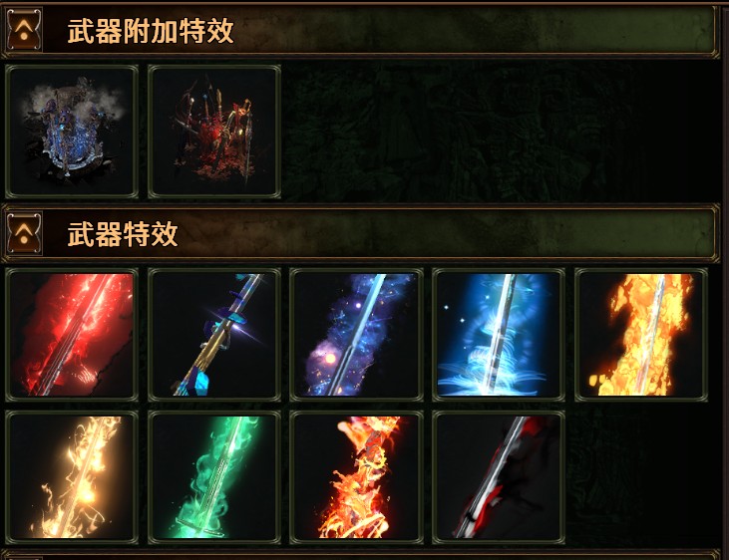The height and width of the screenshot is (560, 729).
Task: Choose the red lightning sword effect
Action: pyautogui.click(x=72, y=335)
